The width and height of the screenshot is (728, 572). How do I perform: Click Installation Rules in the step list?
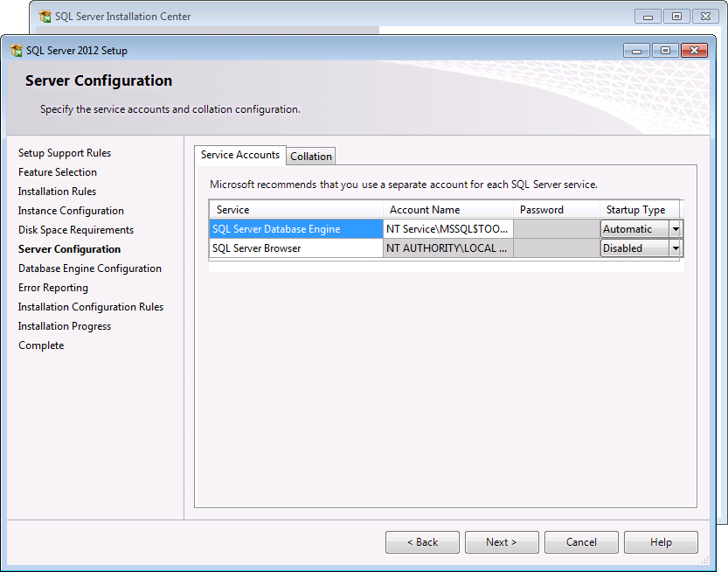click(57, 192)
